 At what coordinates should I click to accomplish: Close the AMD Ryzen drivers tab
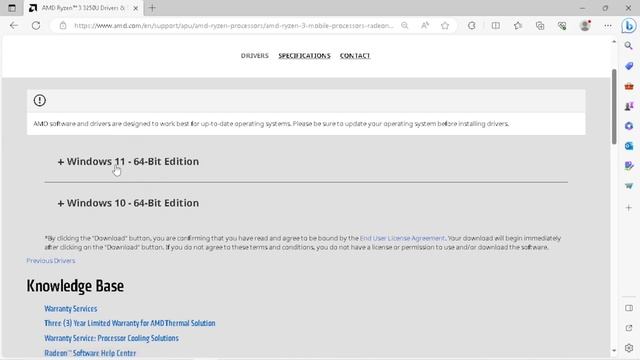click(136, 8)
